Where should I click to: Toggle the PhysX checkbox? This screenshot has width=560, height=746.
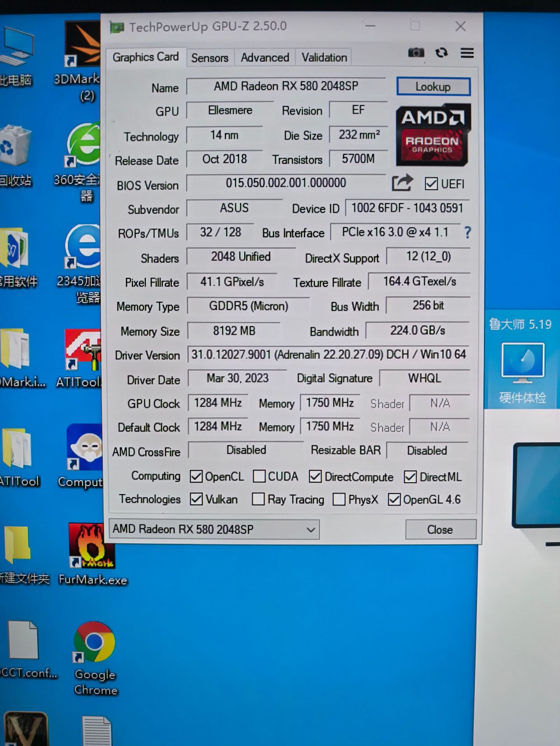339,499
